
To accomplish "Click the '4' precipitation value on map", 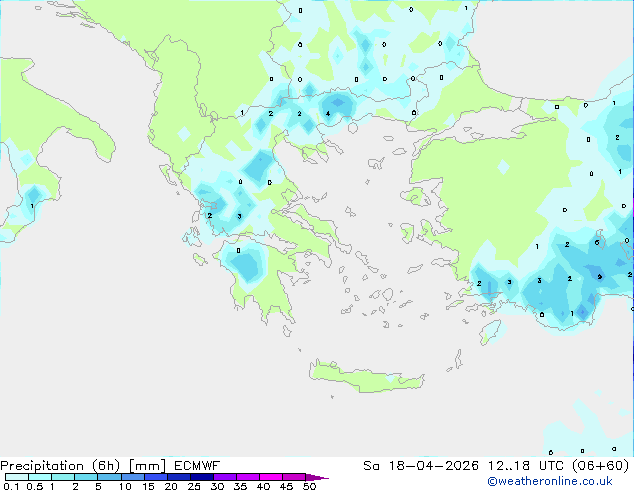I will click(328, 114).
